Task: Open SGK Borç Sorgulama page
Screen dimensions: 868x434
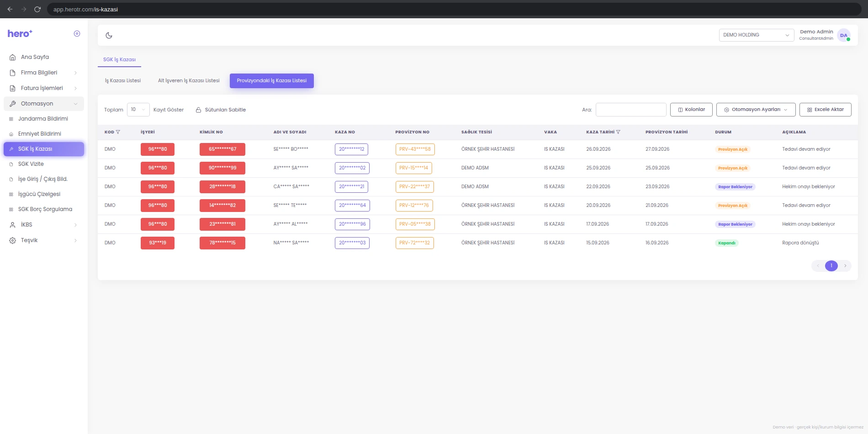Action: 44,209
